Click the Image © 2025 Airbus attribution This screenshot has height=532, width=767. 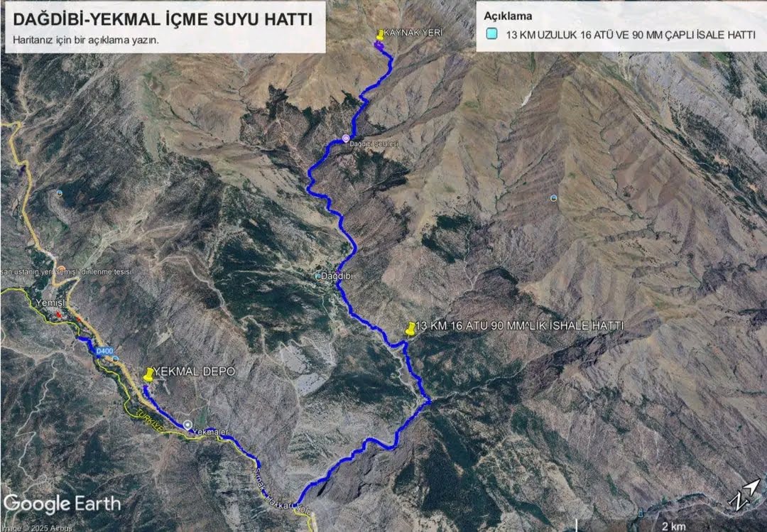coord(37,528)
